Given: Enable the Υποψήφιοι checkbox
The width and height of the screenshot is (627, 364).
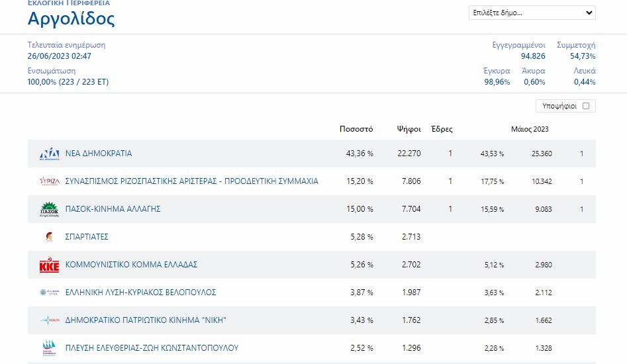Looking at the screenshot, I should pyautogui.click(x=586, y=106).
